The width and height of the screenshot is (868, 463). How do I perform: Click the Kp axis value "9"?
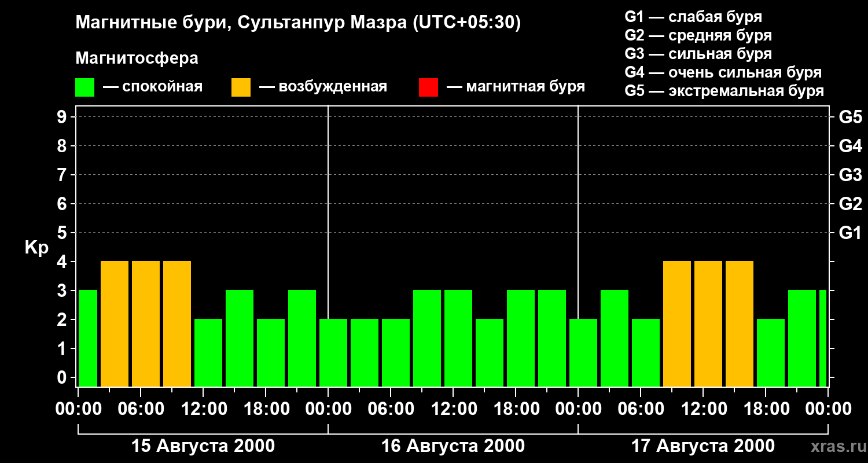click(63, 117)
